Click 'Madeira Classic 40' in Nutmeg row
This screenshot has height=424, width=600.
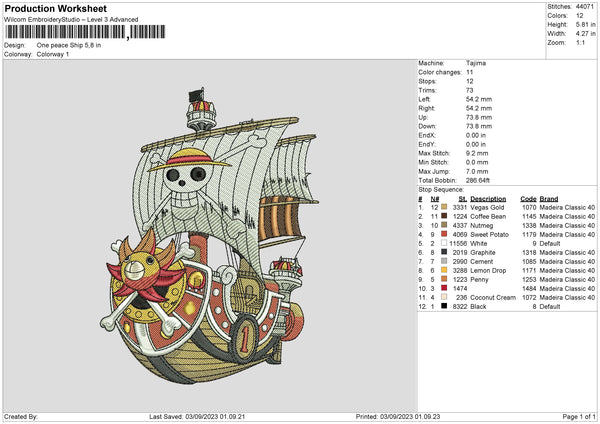pos(567,225)
